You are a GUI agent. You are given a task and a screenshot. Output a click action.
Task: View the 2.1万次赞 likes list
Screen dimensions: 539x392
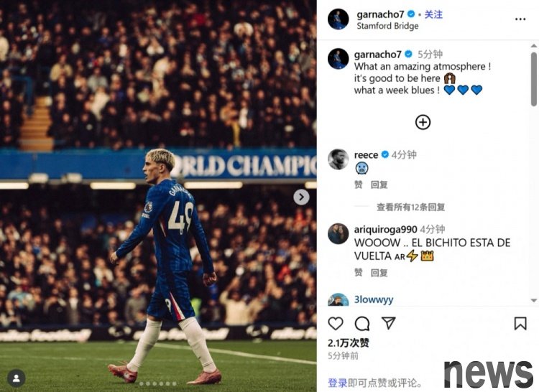tap(349, 343)
